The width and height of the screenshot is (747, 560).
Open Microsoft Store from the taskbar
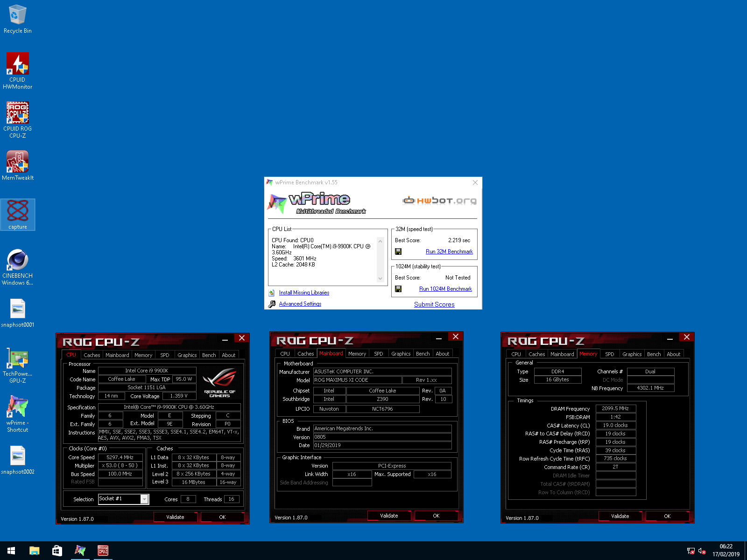coord(57,551)
